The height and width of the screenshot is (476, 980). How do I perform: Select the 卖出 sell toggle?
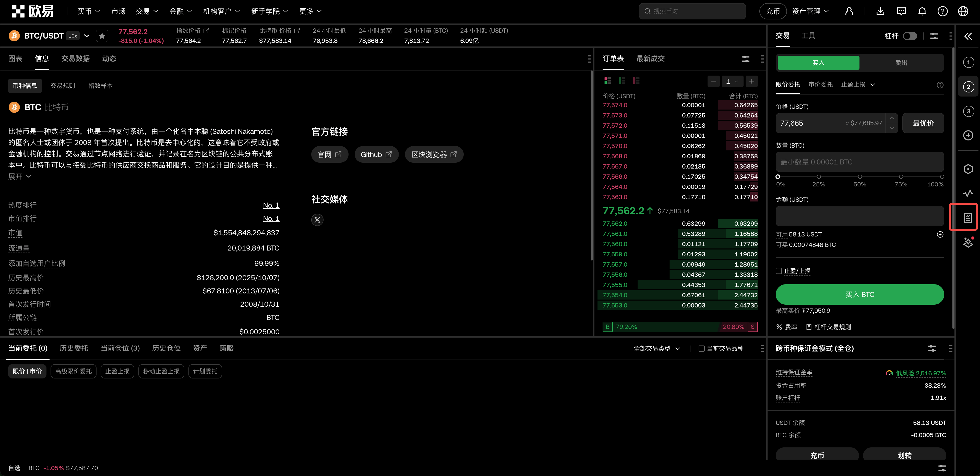[x=901, y=63]
